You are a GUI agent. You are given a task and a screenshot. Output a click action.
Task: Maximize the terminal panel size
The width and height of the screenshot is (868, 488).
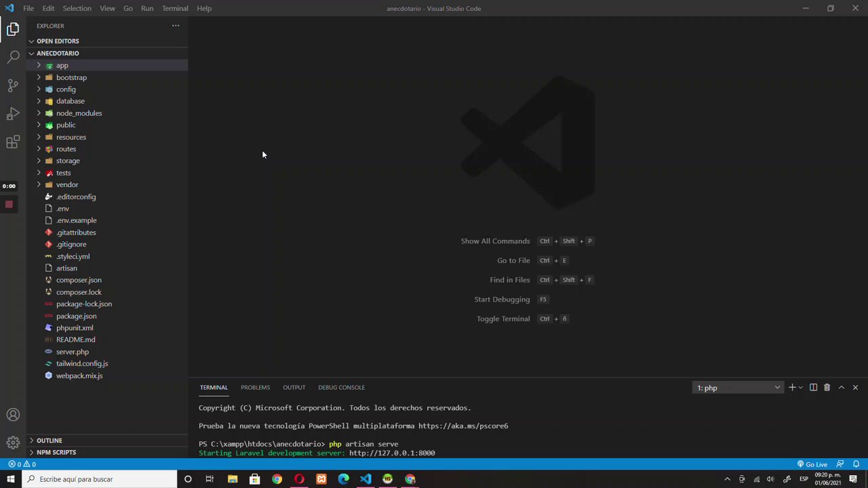click(841, 388)
